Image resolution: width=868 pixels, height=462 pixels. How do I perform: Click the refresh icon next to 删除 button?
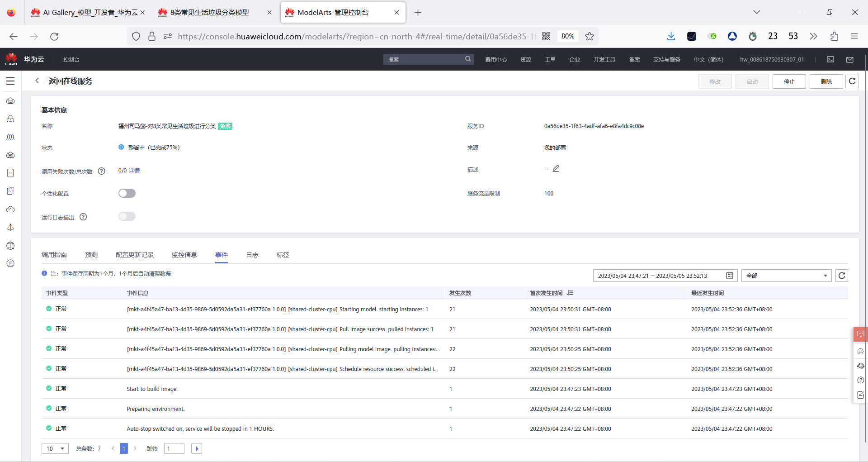click(x=852, y=81)
